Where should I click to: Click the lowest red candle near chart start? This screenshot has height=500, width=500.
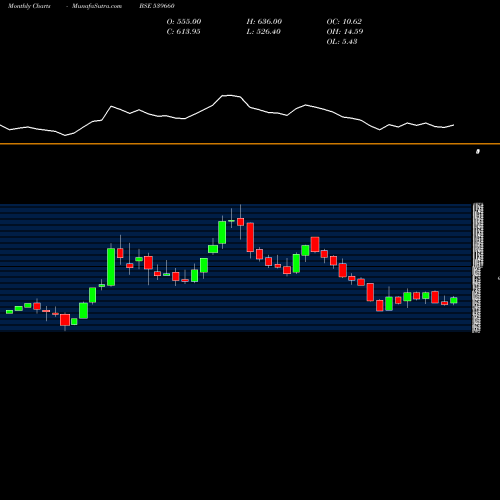65,320
